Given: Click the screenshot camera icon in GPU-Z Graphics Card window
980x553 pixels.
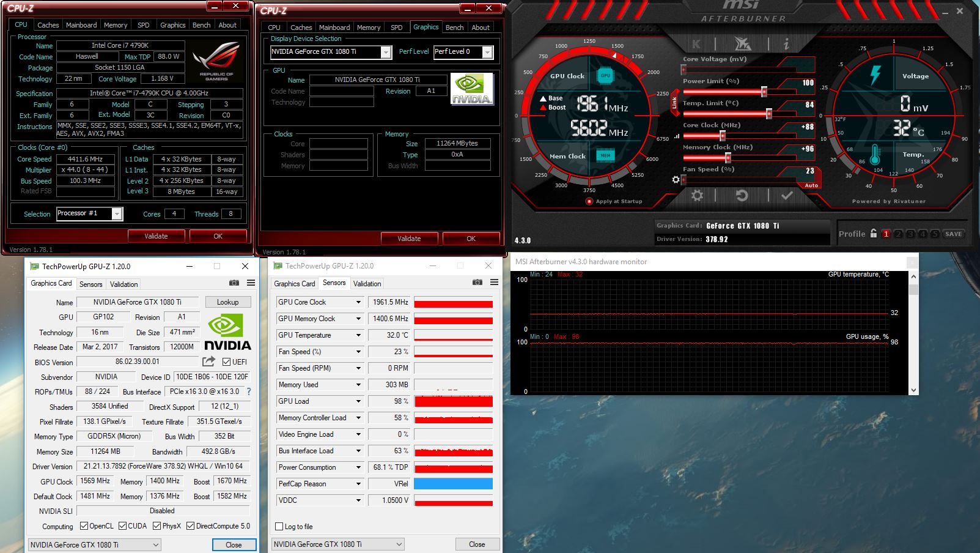Looking at the screenshot, I should tap(234, 283).
